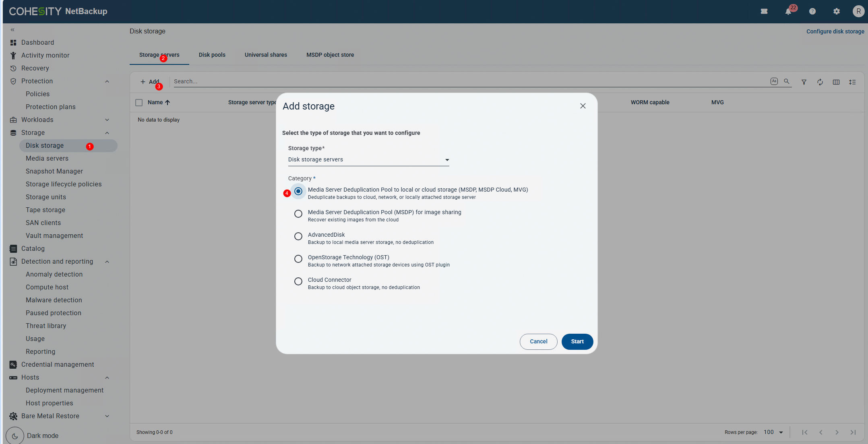Switch to the MSDP object store tab
Image resolution: width=868 pixels, height=444 pixels.
330,55
